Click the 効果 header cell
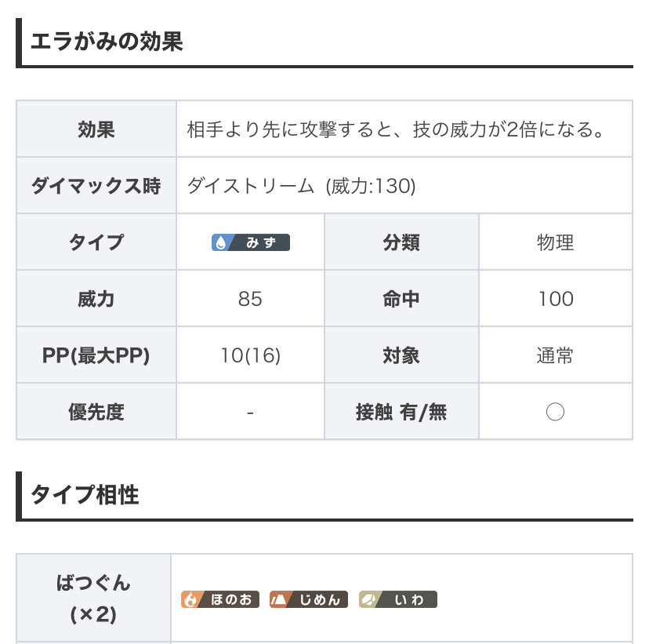This screenshot has width=649, height=644. click(96, 129)
